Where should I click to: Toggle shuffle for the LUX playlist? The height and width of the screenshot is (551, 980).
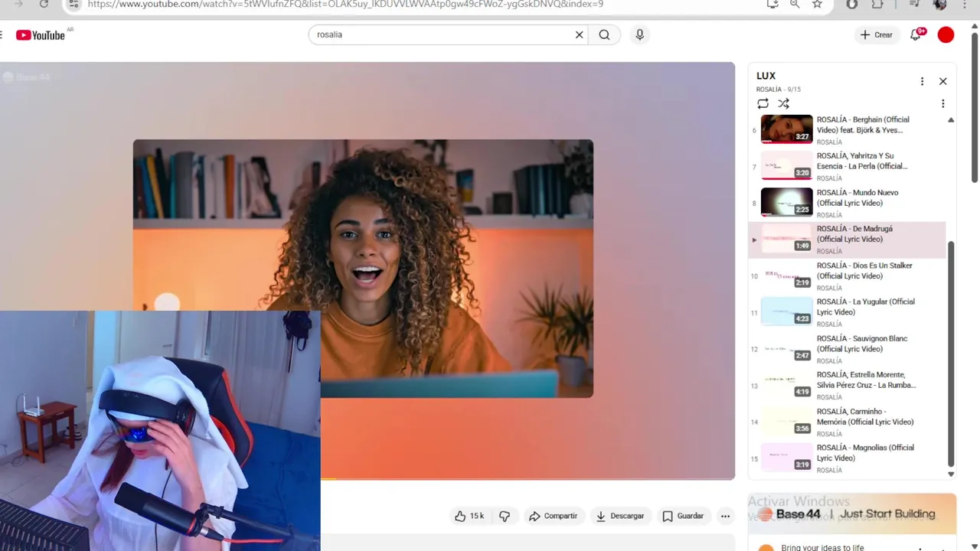783,103
